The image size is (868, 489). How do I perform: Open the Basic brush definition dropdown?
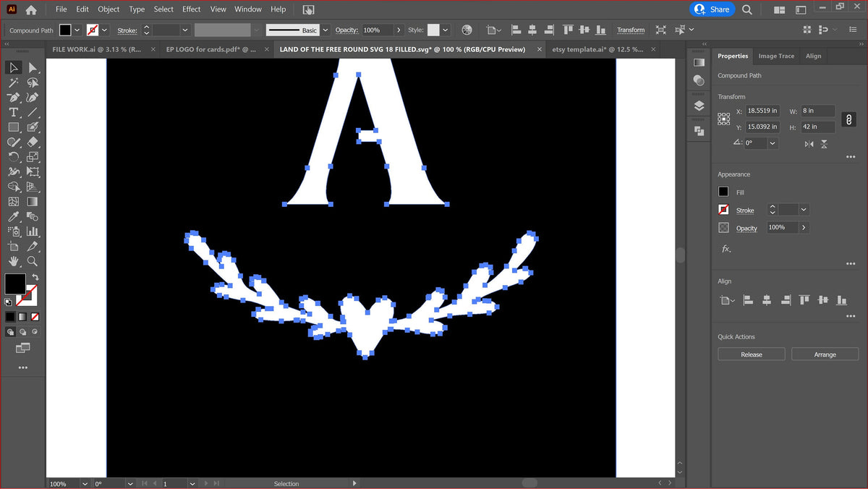325,30
